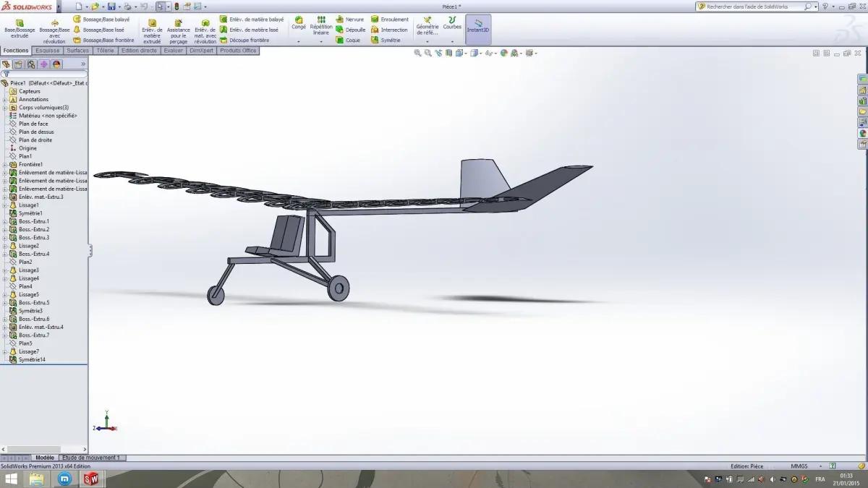Select Découpe frontière in the ribbon
This screenshot has width=868, height=488.
248,40
